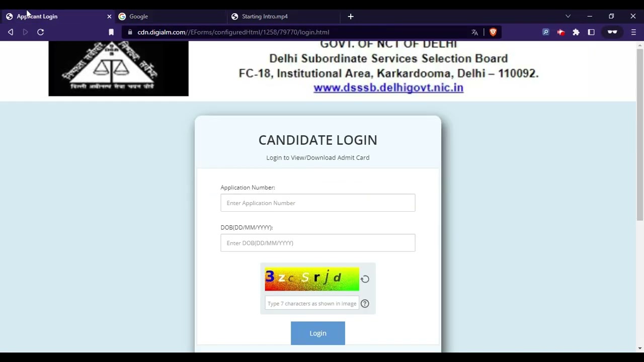The width and height of the screenshot is (644, 362).
Task: Close the Applicant Login tab
Action: tap(109, 17)
